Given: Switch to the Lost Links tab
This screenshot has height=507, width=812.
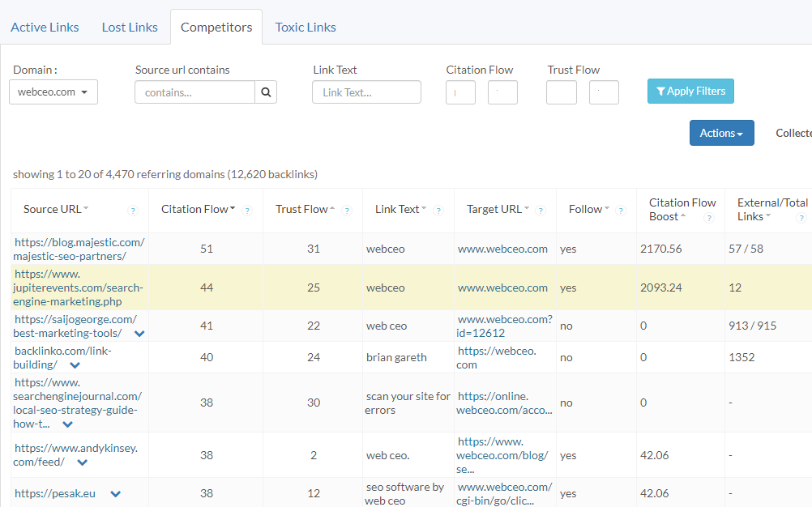Looking at the screenshot, I should (130, 27).
